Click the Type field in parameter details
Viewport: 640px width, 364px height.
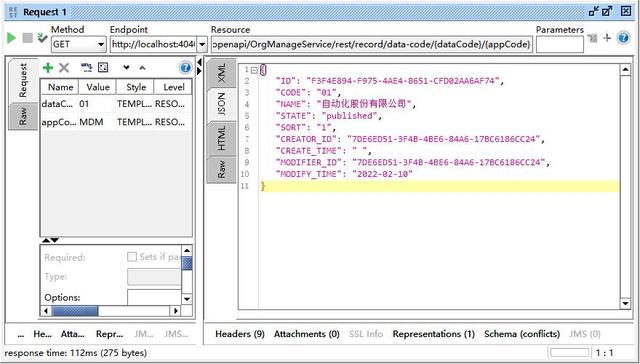(x=154, y=277)
